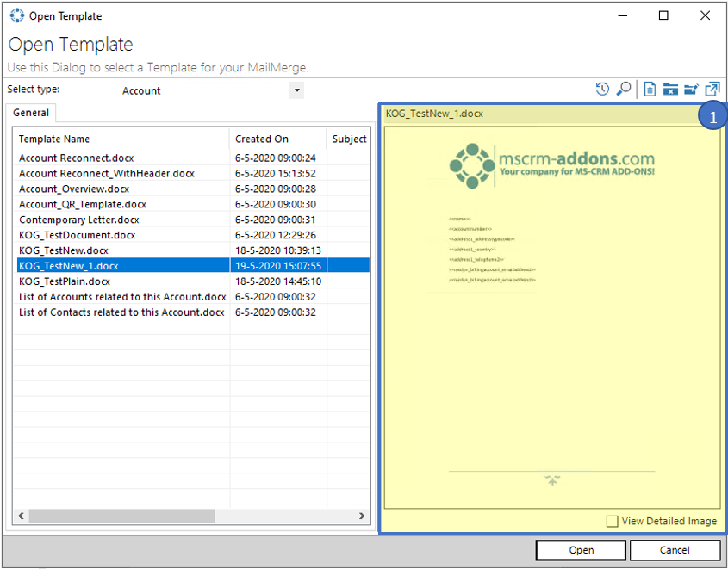The image size is (728, 569).
Task: Click the Open button
Action: tap(581, 550)
